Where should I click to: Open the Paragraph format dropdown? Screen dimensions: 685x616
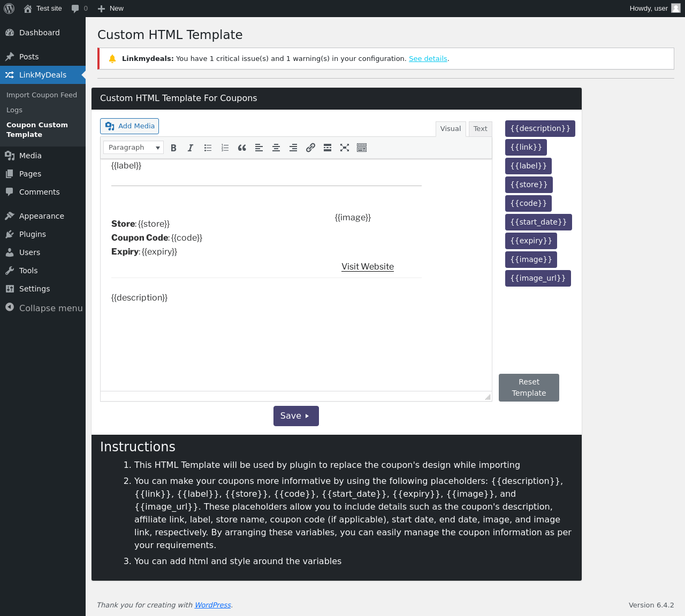click(133, 148)
